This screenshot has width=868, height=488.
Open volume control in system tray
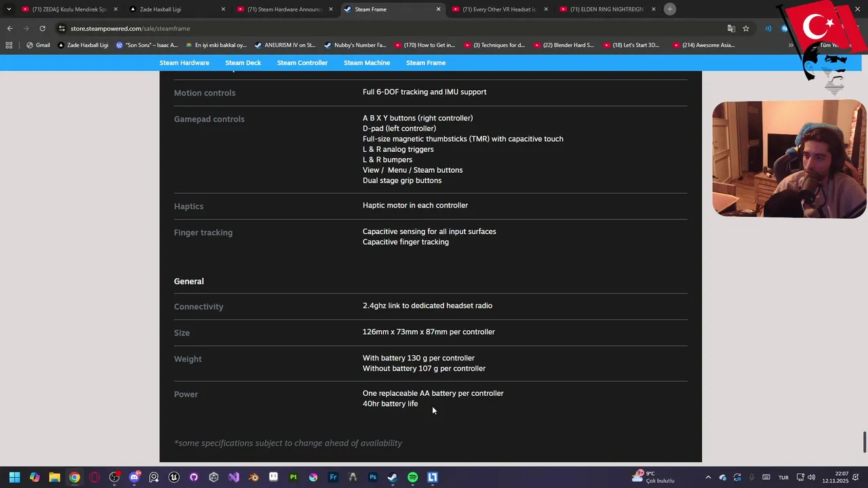(x=811, y=477)
